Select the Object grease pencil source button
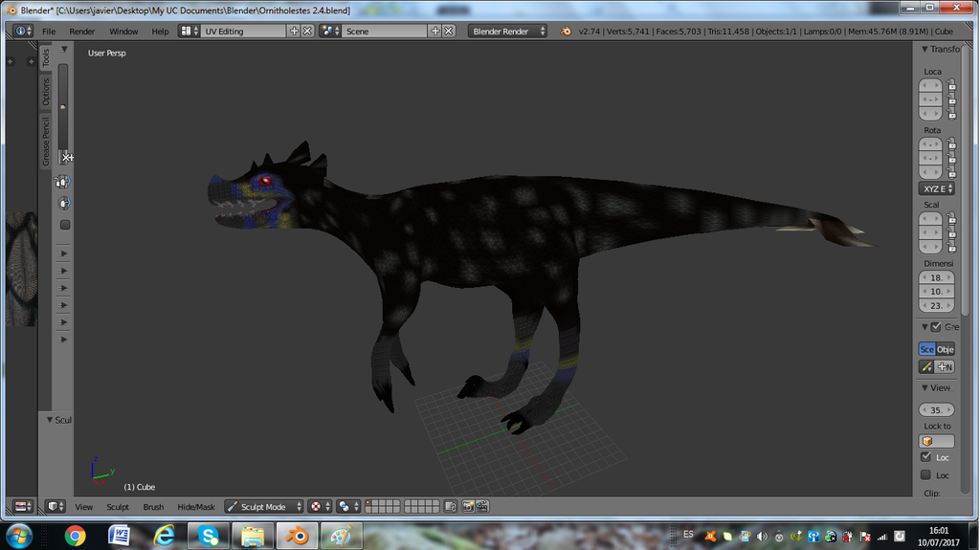 (946, 349)
